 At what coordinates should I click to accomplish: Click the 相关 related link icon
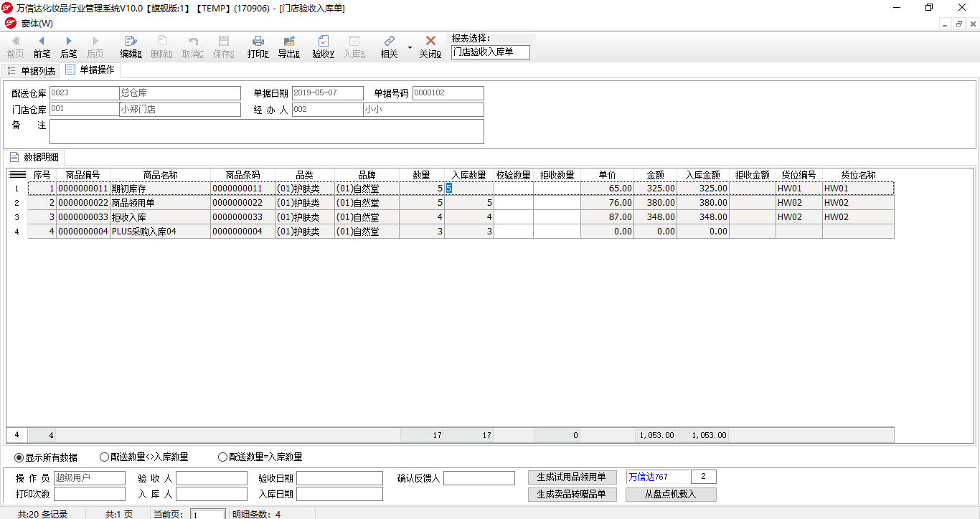(x=389, y=47)
